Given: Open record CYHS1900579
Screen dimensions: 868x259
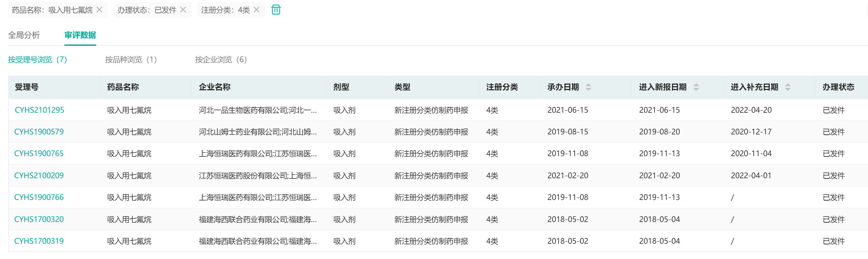Looking at the screenshot, I should point(39,132).
